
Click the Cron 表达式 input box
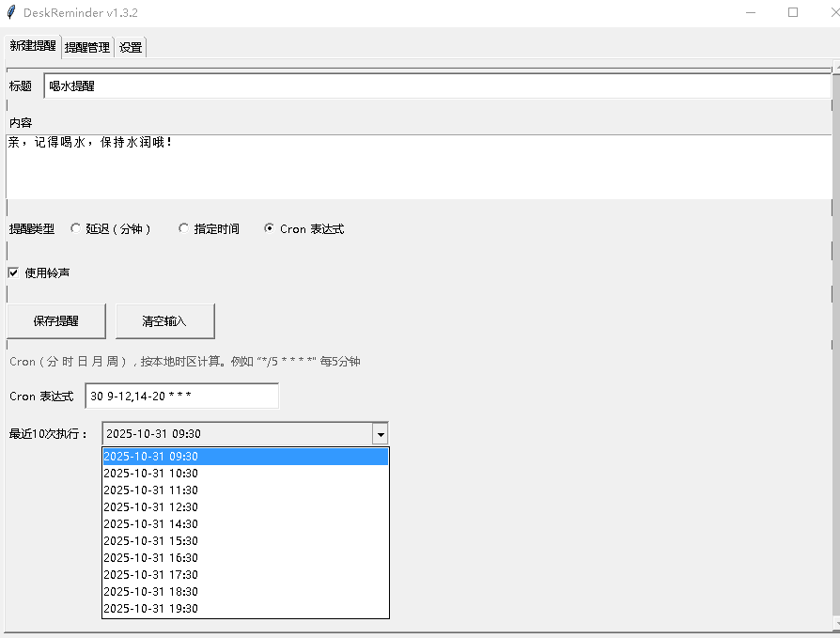[181, 397]
